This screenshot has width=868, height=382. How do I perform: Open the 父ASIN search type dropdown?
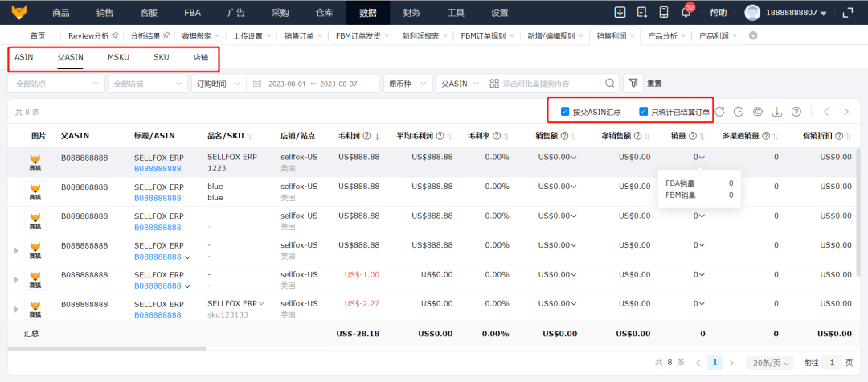461,84
